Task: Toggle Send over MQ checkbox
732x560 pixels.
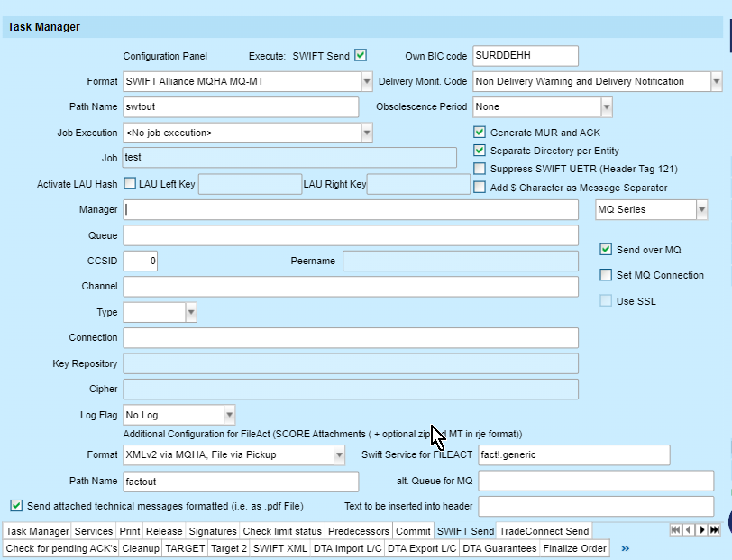Action: point(606,250)
